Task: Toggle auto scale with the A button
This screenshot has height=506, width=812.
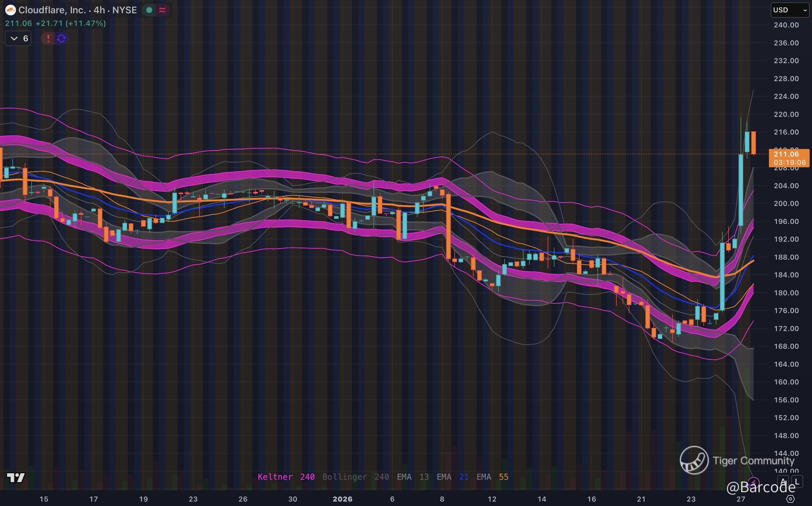Action: click(783, 482)
